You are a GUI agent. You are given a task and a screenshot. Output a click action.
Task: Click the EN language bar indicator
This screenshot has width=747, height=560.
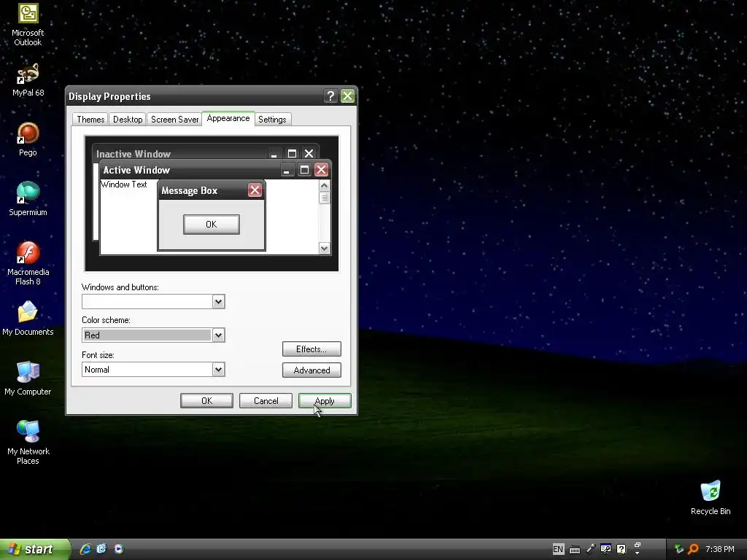click(x=558, y=549)
